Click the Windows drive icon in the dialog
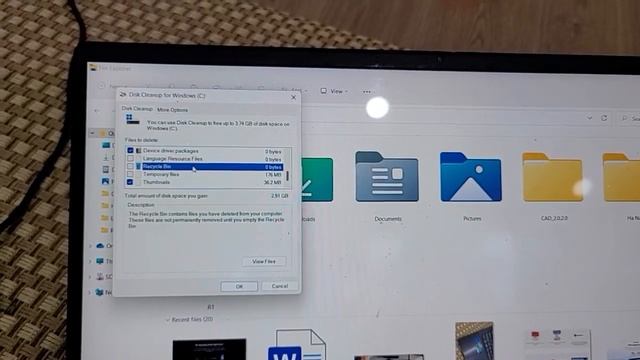 click(132, 119)
